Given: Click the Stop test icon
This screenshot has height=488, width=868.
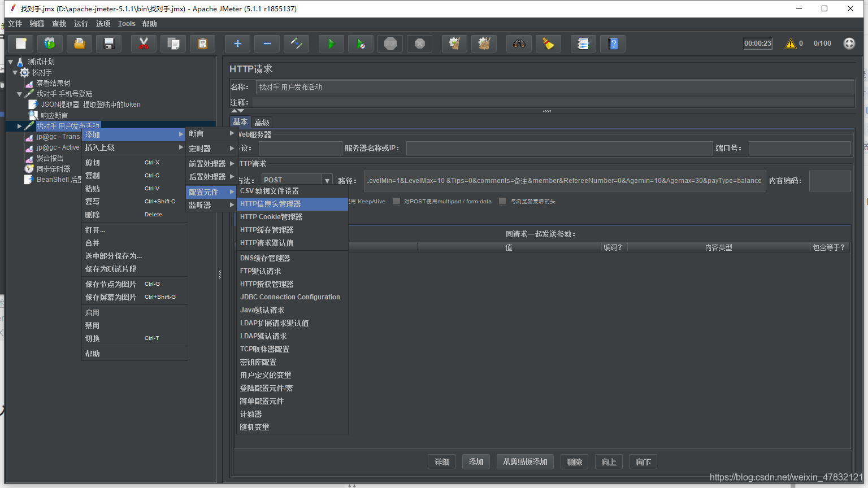Looking at the screenshot, I should [390, 43].
